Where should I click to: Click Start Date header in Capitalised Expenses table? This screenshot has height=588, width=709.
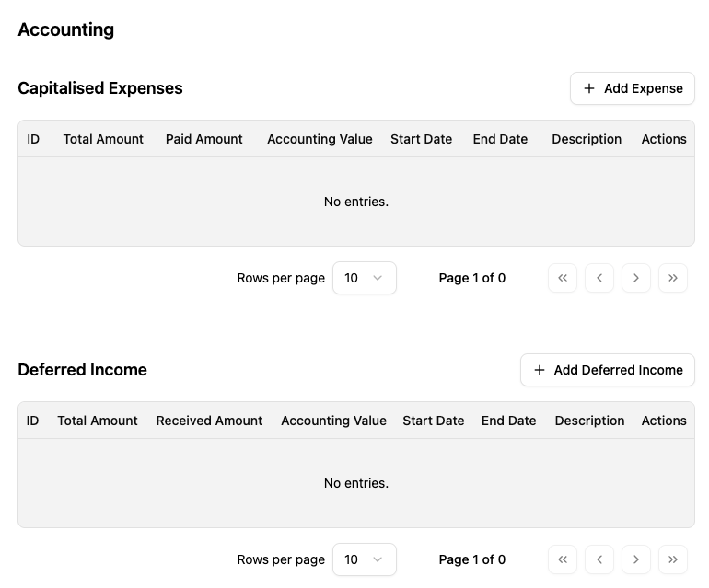click(421, 139)
